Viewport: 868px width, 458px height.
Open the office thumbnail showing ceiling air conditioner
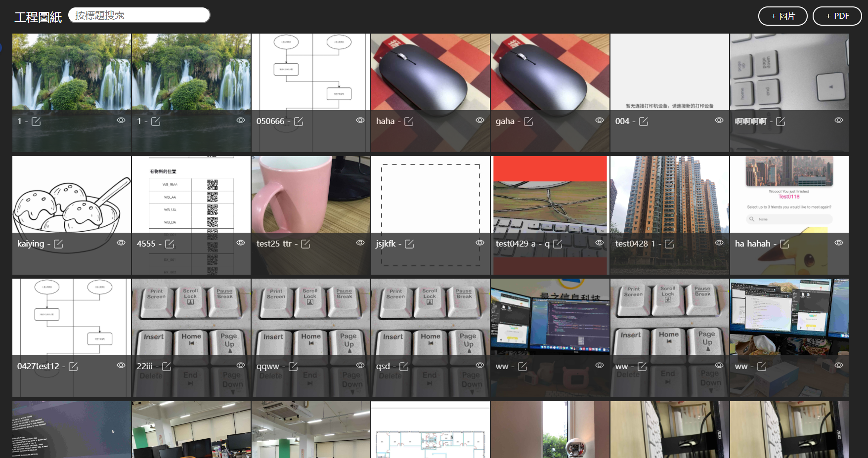[x=311, y=430]
